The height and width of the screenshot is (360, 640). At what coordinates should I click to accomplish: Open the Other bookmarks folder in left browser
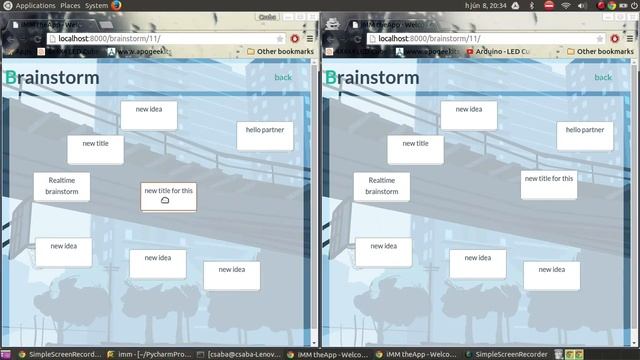tap(280, 51)
